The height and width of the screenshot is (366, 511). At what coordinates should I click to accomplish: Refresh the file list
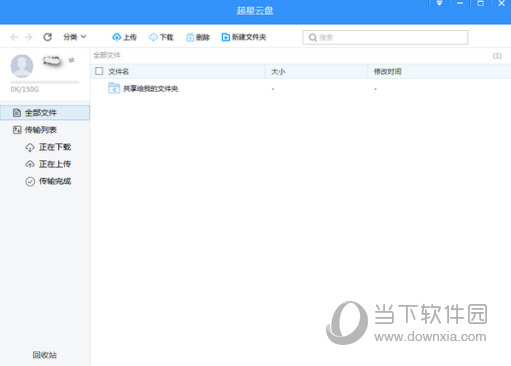[47, 37]
